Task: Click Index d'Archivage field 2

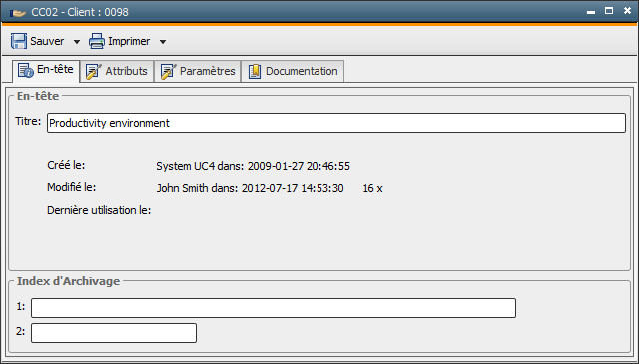Action: [114, 333]
